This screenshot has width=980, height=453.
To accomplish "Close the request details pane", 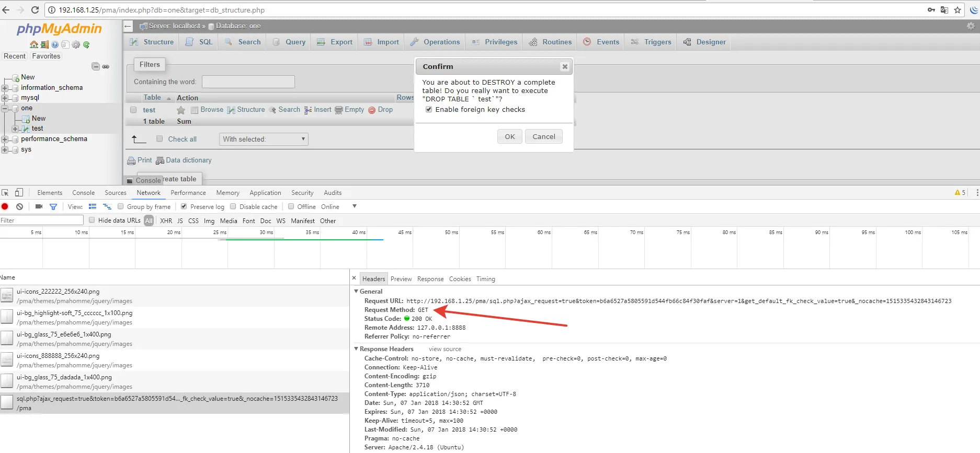I will point(354,278).
